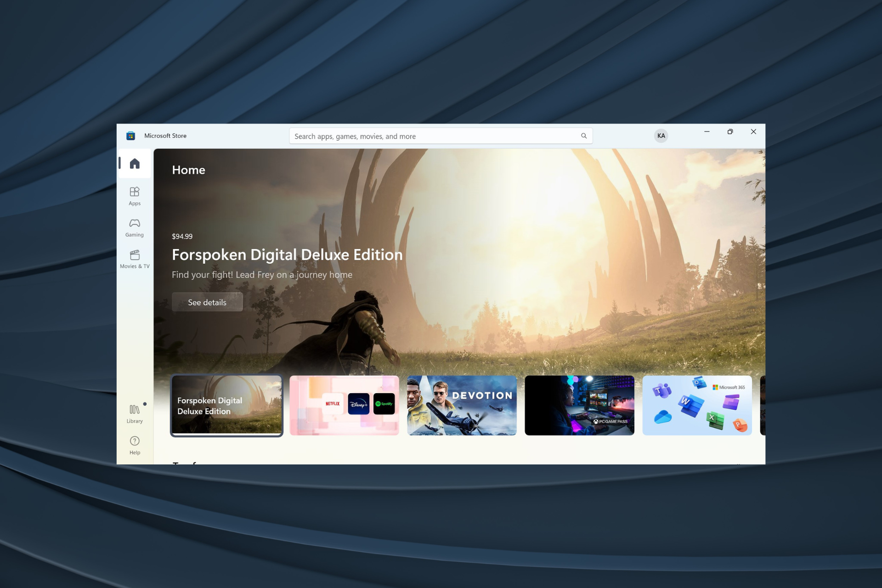The image size is (882, 588).
Task: Click the Home page heading
Action: 188,170
